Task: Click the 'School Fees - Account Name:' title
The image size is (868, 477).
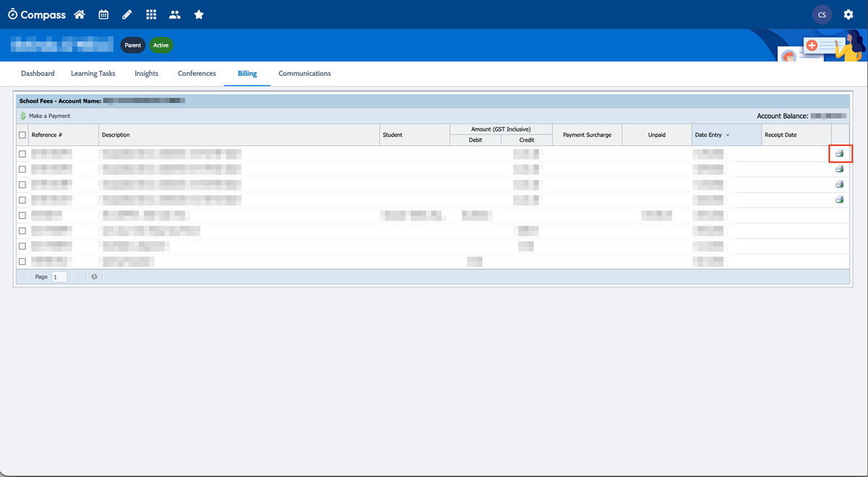Action: pos(60,101)
